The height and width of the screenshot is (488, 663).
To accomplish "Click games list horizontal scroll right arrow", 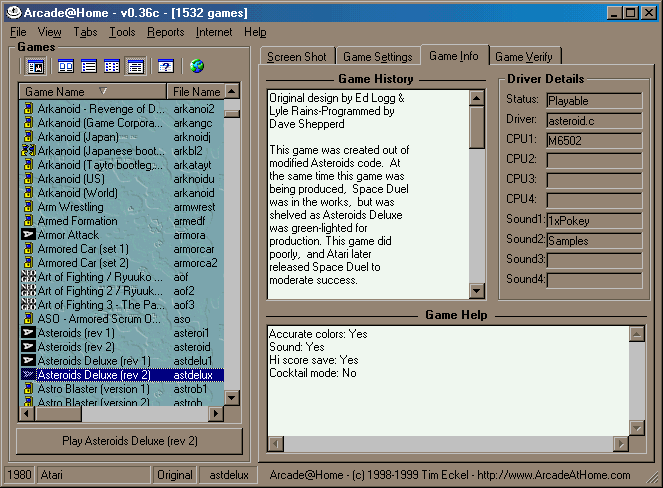I will (x=216, y=413).
